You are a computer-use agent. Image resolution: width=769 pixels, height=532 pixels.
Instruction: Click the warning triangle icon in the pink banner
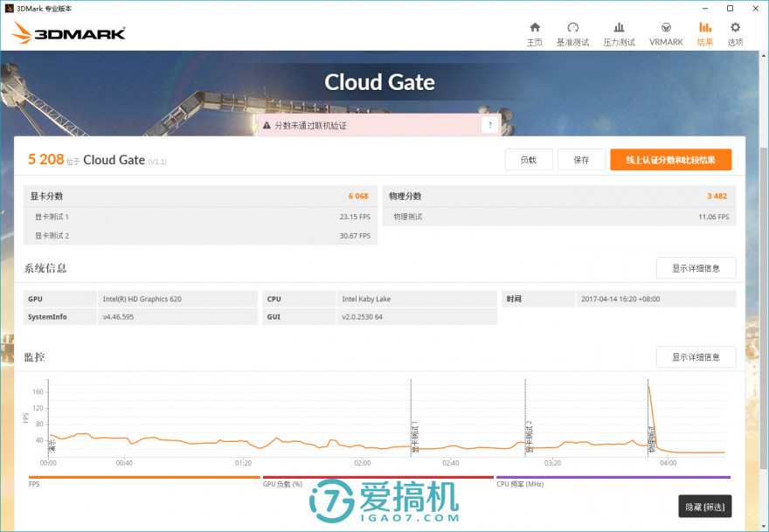pos(268,126)
